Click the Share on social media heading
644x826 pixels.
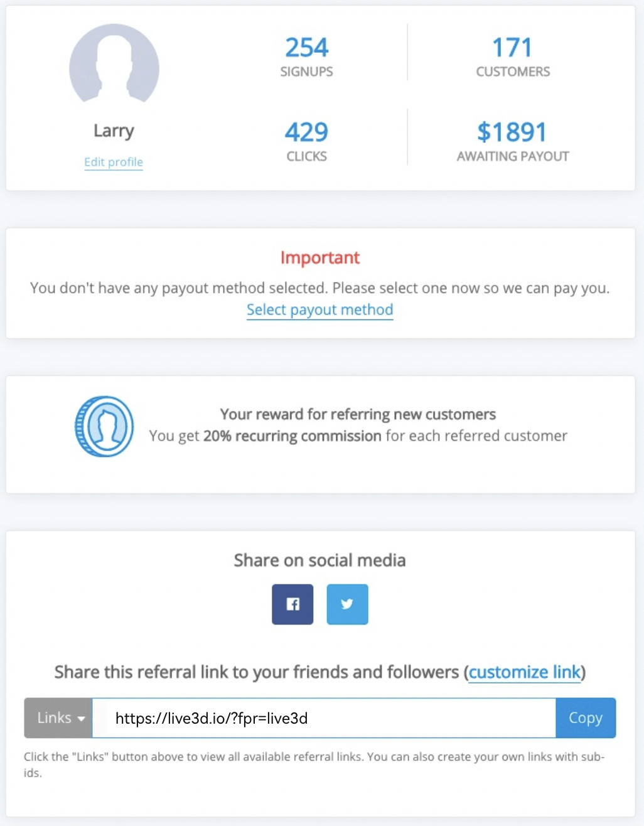click(320, 560)
